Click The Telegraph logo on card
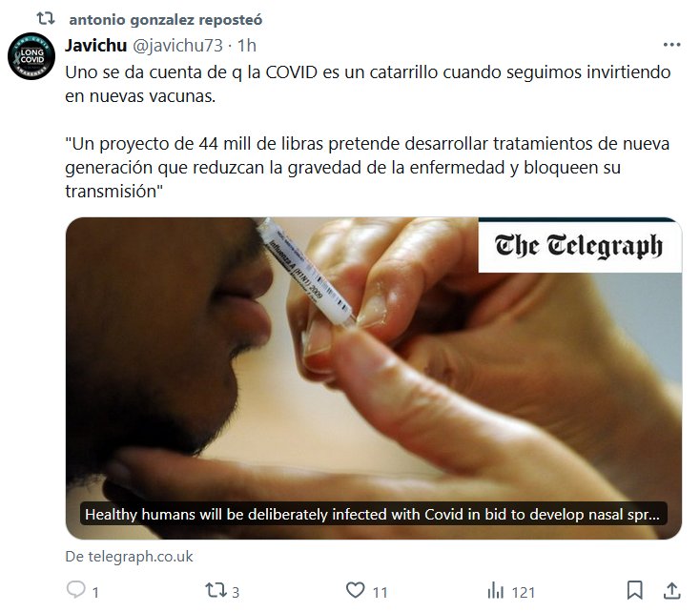This screenshot has height=612, width=700. [579, 246]
